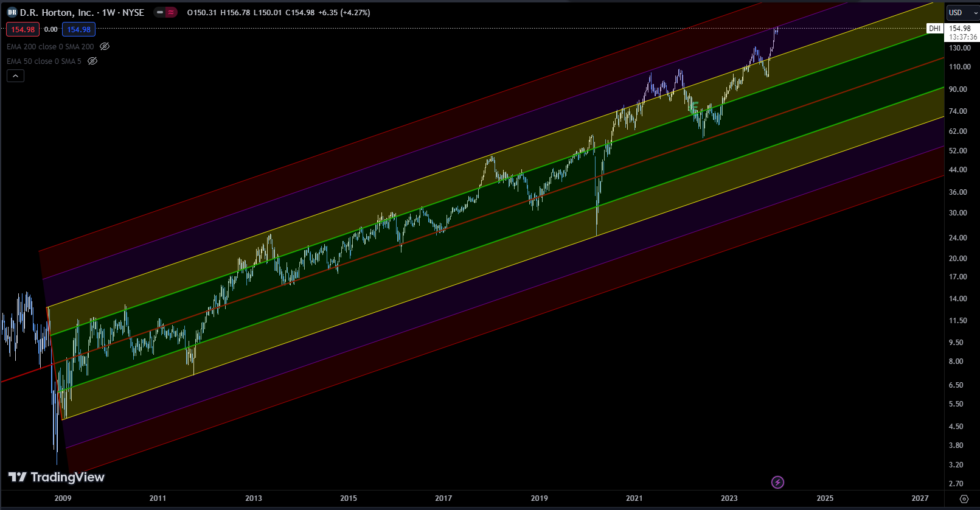Click the pink wavy-lines status icon
This screenshot has height=510, width=980.
tap(172, 12)
